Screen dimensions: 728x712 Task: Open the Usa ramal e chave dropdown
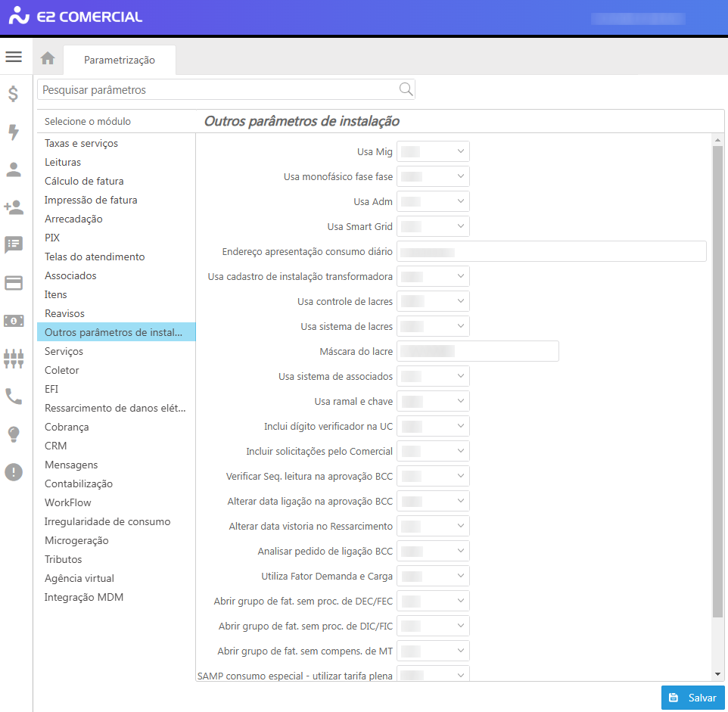point(433,401)
